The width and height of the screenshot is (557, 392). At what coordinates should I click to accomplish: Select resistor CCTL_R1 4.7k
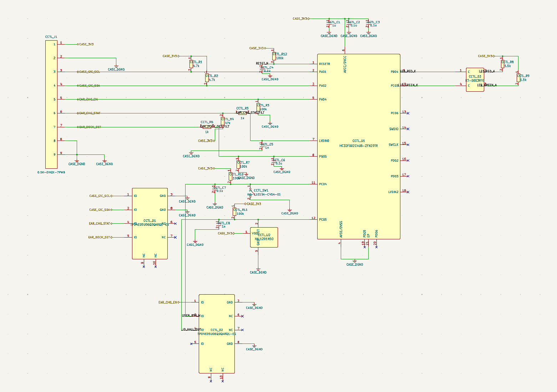click(x=191, y=64)
